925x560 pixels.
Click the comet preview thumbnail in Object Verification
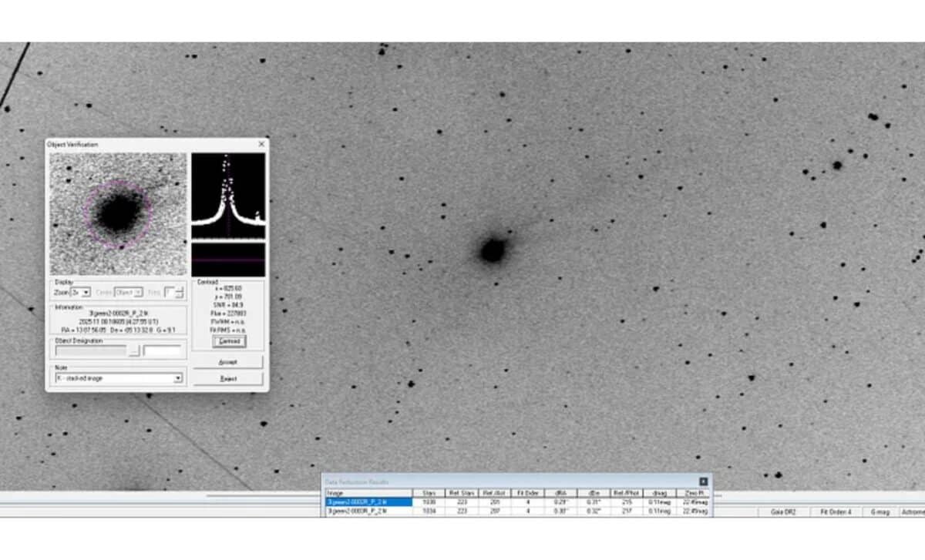tap(116, 216)
